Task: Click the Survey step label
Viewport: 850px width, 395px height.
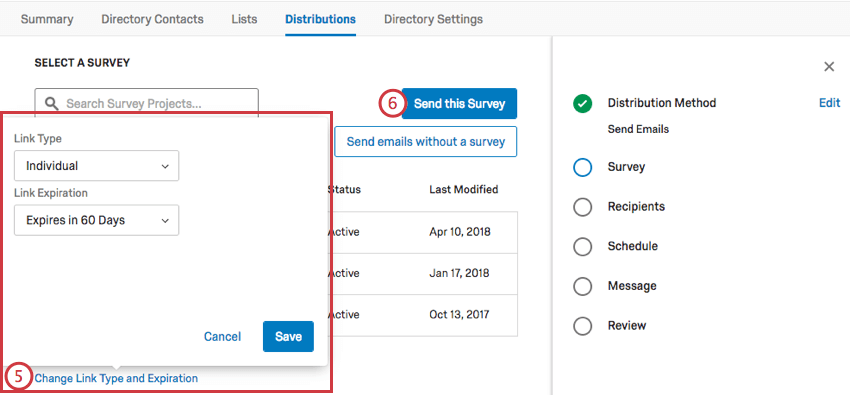Action: [626, 167]
